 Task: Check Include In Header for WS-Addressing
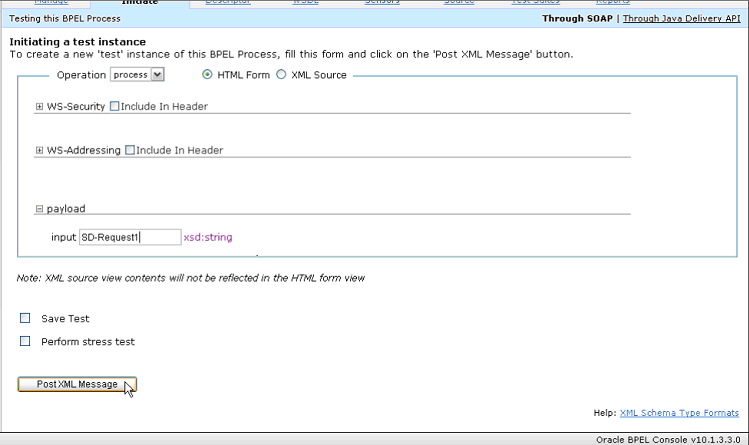point(130,150)
